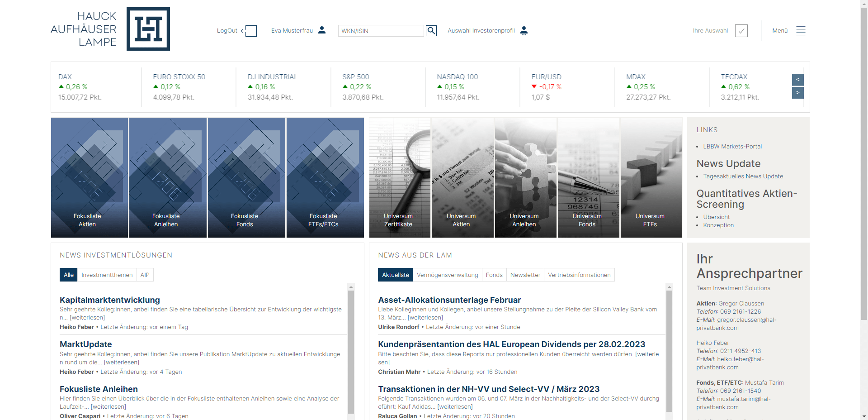Switch to the Fonds news tab

pos(494,275)
